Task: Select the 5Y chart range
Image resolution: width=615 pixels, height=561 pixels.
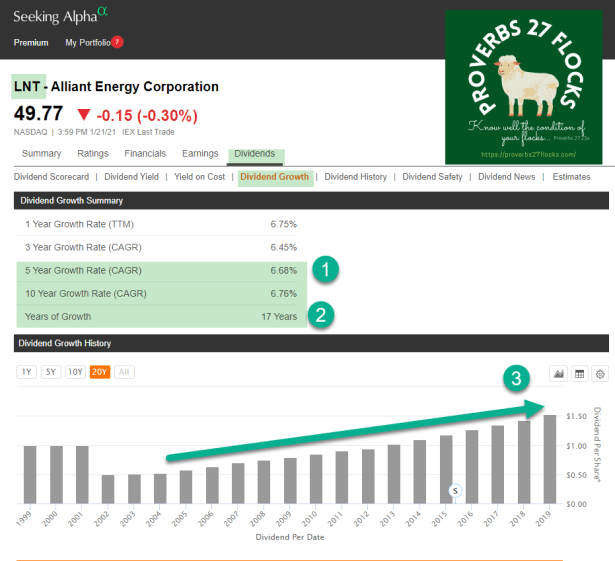Action: 51,372
